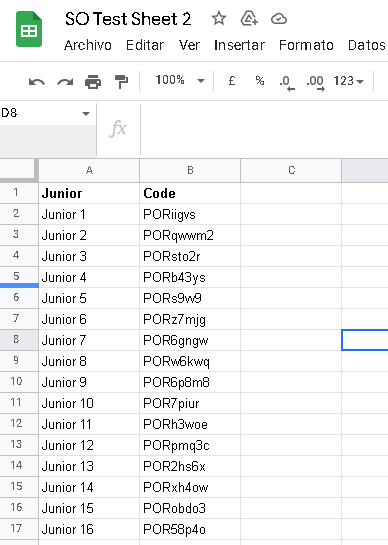This screenshot has height=545, width=388.
Task: Decrease decimal places
Action: tap(287, 83)
